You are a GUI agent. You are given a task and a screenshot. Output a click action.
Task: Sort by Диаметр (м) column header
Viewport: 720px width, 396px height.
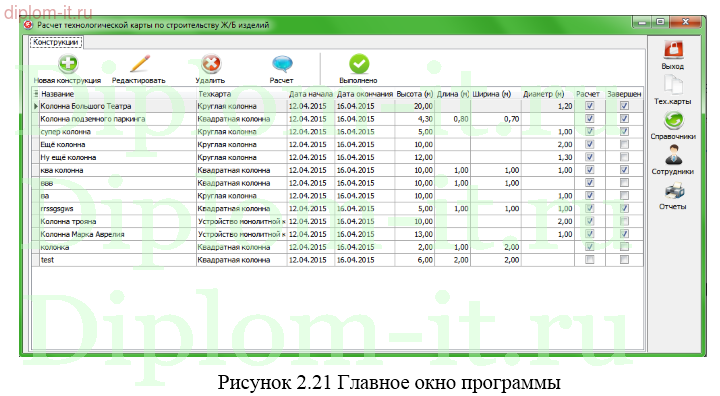pos(548,94)
